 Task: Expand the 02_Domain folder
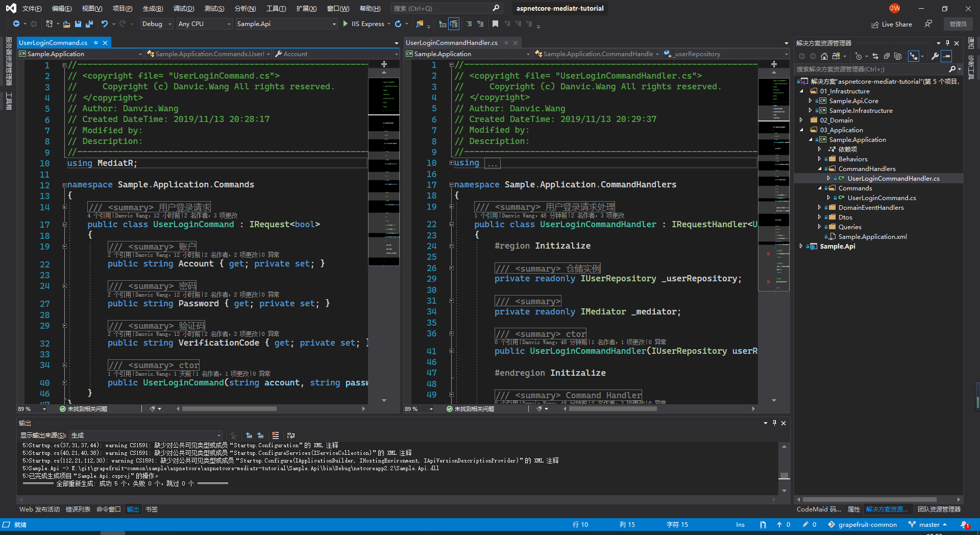click(x=801, y=120)
